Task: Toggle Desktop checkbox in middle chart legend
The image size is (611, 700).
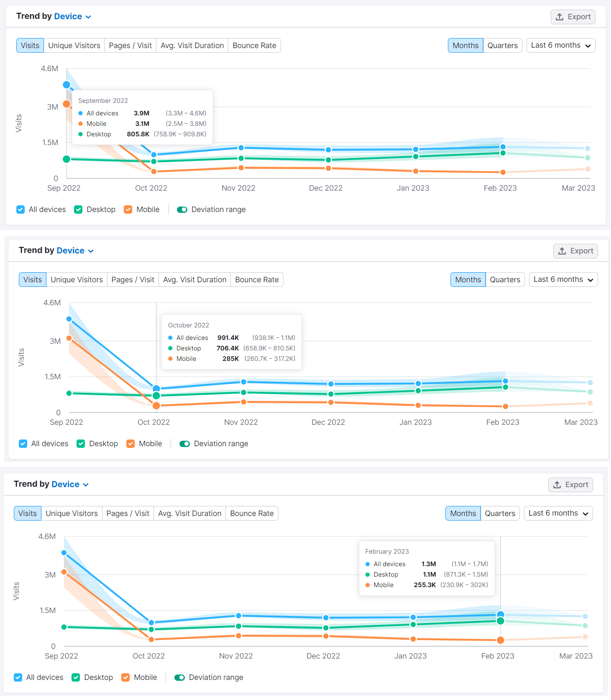Action: pos(81,444)
